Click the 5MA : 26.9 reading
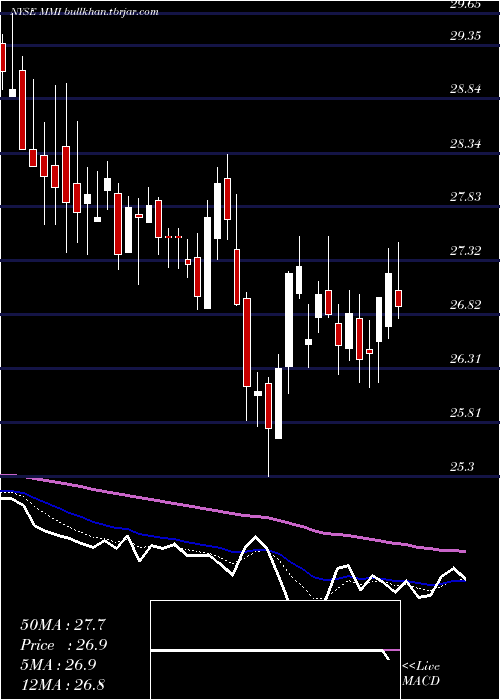 (58, 665)
